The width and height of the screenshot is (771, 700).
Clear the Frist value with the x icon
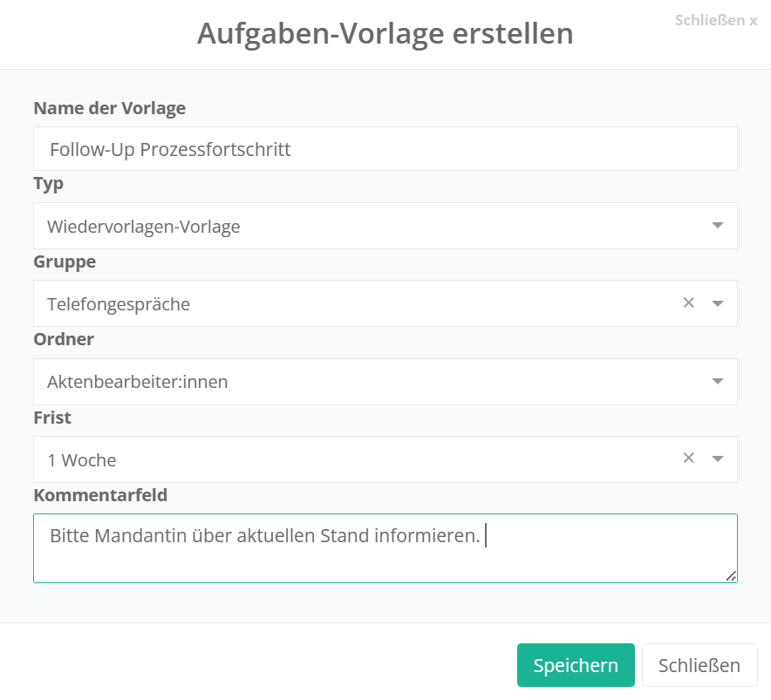coord(688,459)
